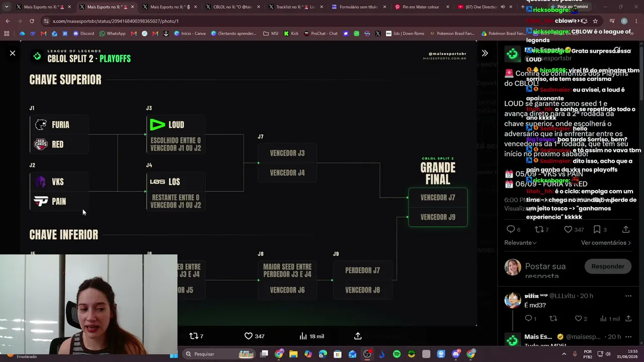Open the Kick bookmark

(291, 33)
